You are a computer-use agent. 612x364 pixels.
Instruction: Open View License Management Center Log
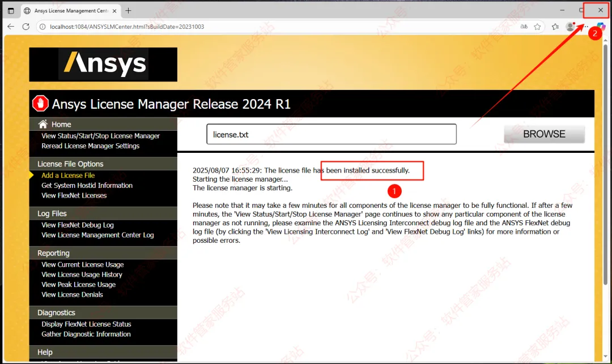click(97, 235)
